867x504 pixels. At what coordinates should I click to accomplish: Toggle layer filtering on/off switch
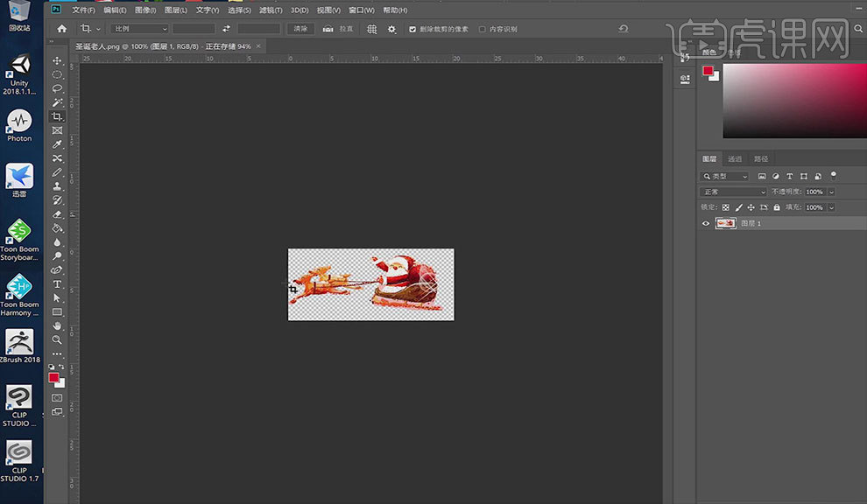coord(833,176)
